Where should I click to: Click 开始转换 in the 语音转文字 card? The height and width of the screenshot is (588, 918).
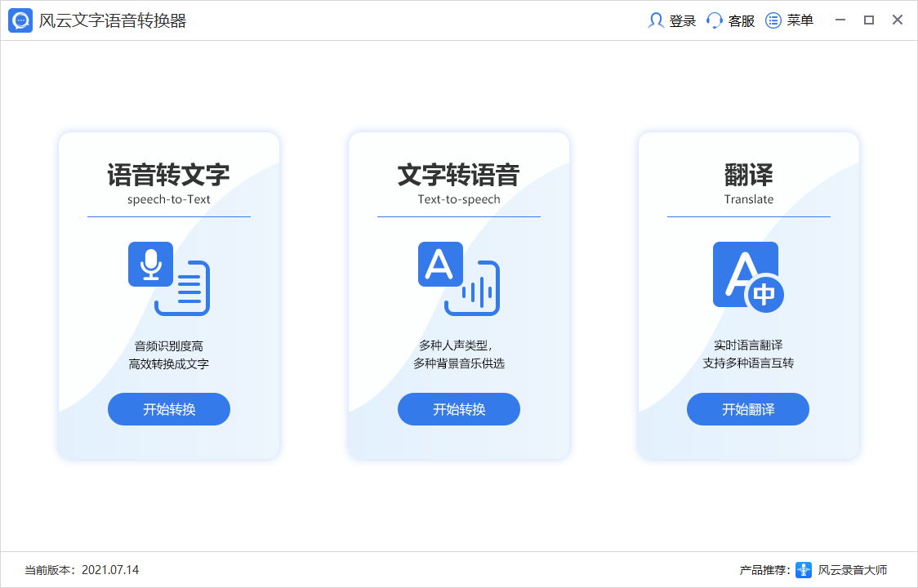(168, 409)
